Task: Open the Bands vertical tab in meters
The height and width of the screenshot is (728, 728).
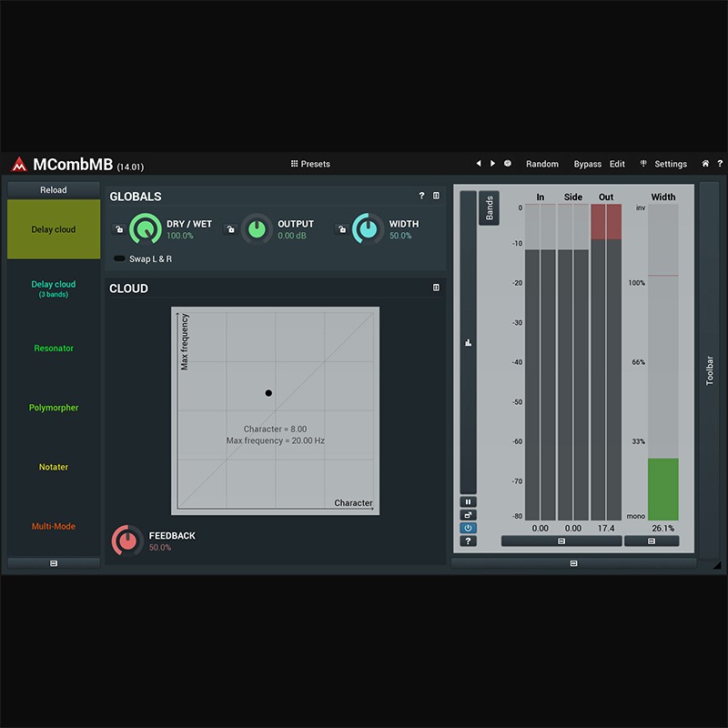Action: coord(489,208)
